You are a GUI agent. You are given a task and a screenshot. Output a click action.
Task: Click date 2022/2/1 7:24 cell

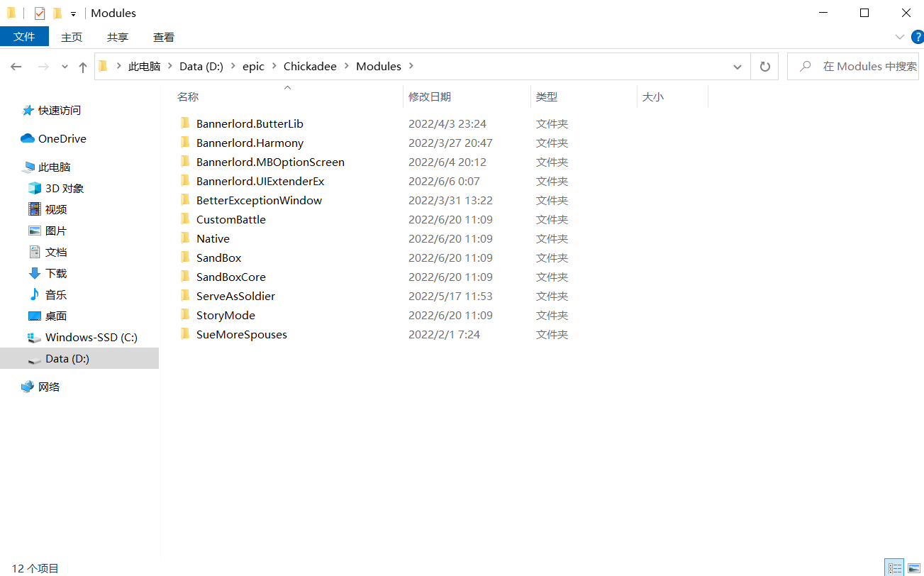point(444,334)
